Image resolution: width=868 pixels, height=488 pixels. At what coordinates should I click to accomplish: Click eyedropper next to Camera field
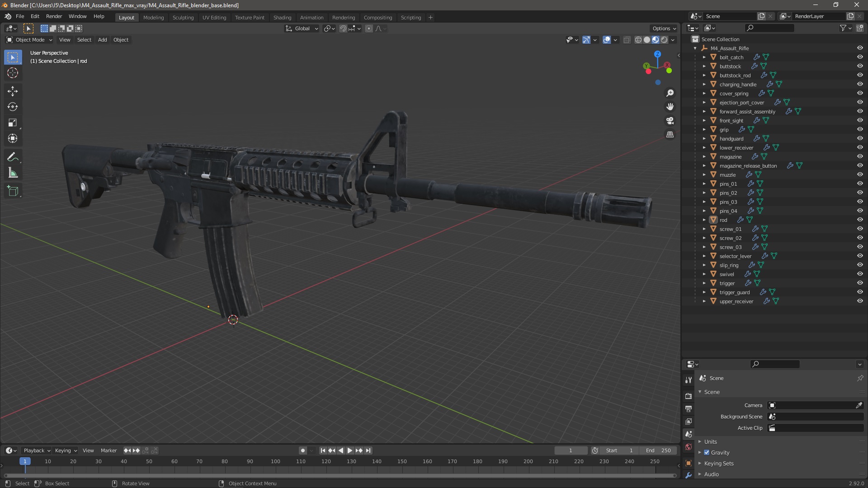[x=859, y=405]
